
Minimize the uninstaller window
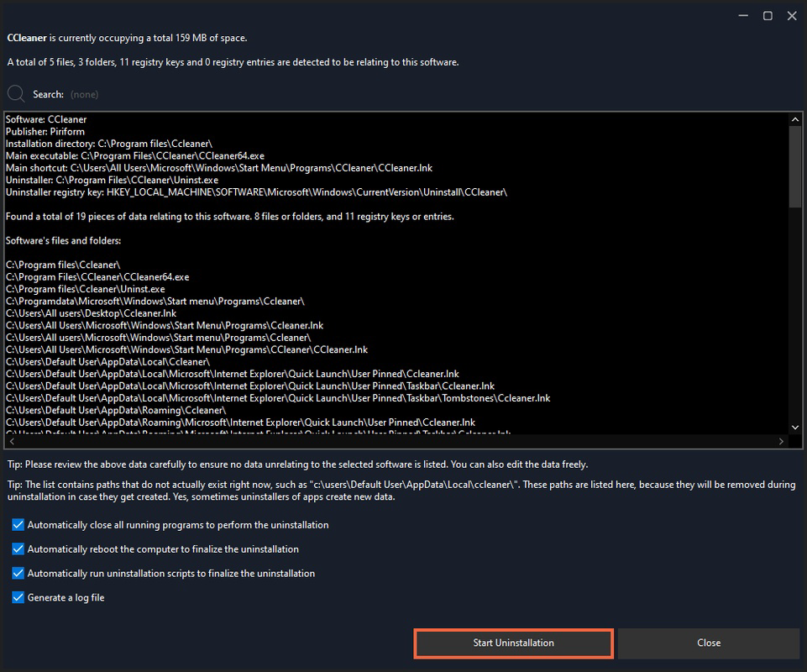pyautogui.click(x=743, y=16)
